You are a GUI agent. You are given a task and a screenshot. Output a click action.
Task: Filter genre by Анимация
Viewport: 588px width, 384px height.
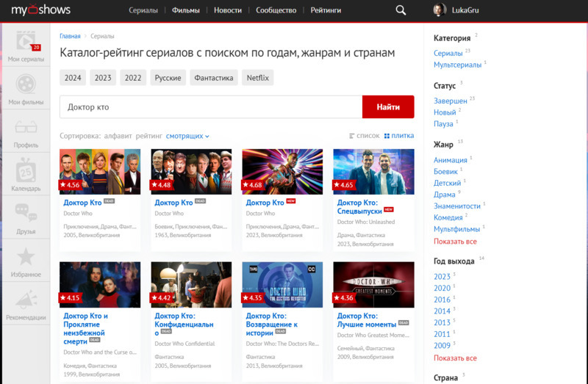click(451, 160)
